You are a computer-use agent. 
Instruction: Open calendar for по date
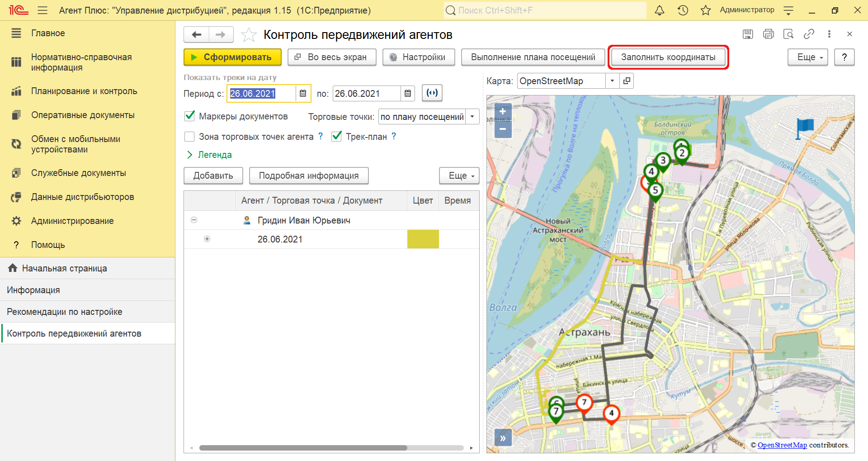pos(408,93)
